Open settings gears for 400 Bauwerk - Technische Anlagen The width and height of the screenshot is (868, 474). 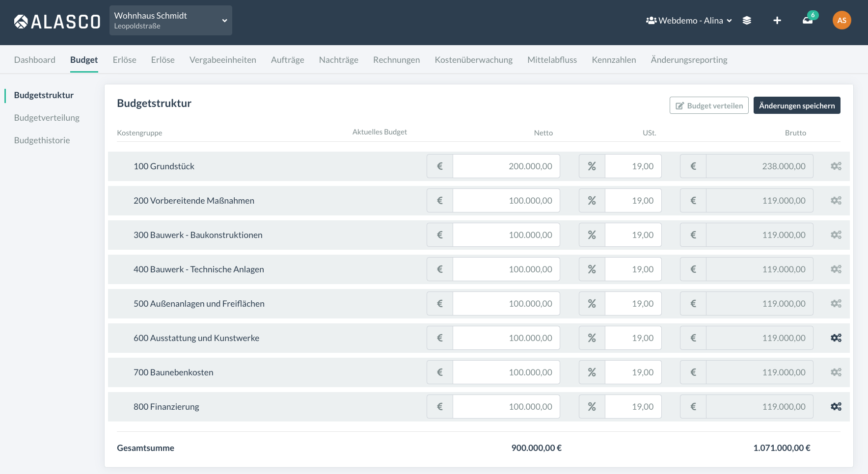pyautogui.click(x=836, y=269)
